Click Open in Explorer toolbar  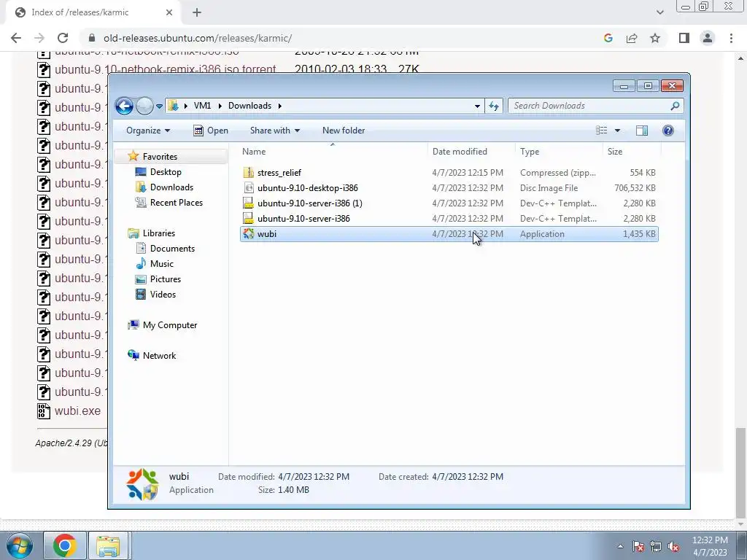(211, 131)
